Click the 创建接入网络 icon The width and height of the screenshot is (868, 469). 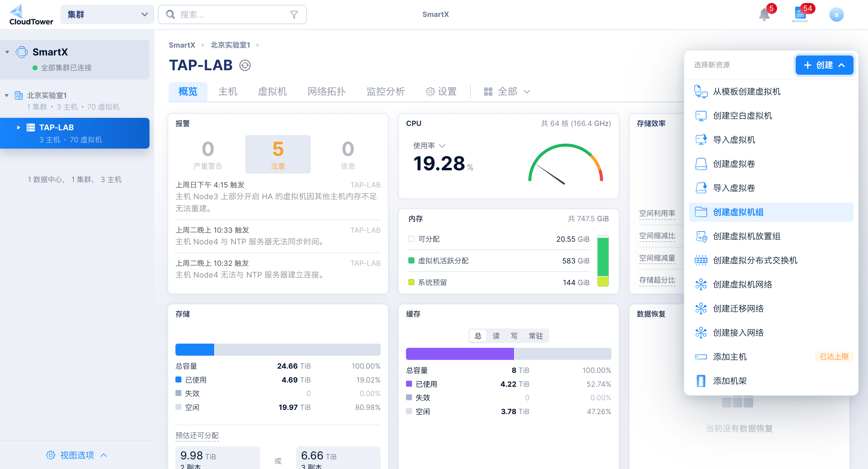[x=701, y=332]
